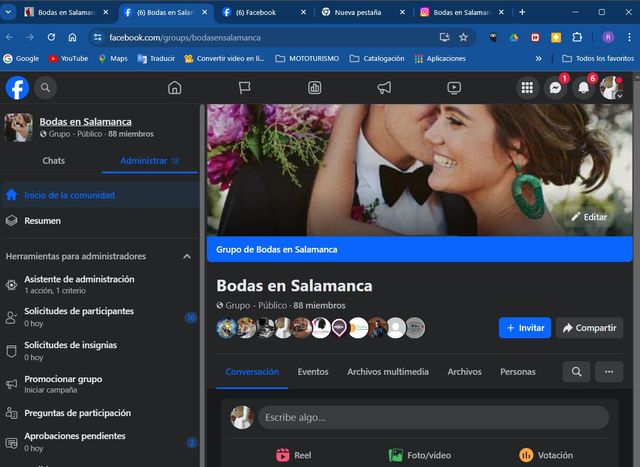Open the Facebook menu grid icon
The height and width of the screenshot is (467, 640).
click(527, 87)
